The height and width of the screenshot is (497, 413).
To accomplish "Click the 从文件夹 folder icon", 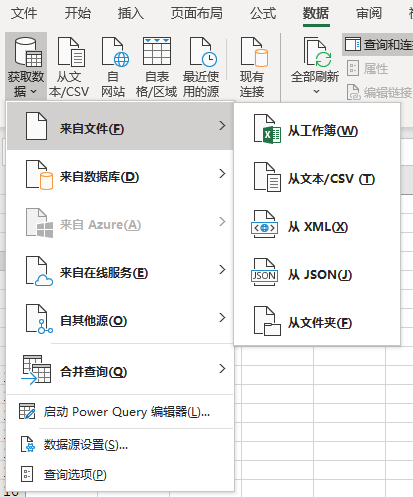I will point(267,321).
